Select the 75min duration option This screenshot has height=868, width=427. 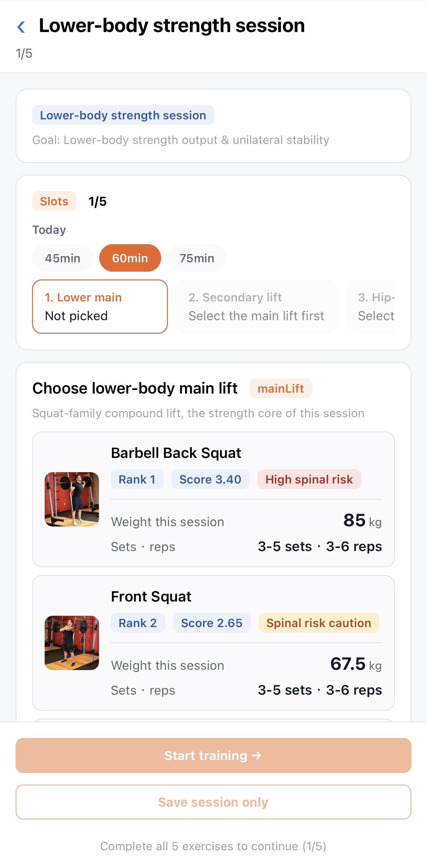[x=197, y=258]
